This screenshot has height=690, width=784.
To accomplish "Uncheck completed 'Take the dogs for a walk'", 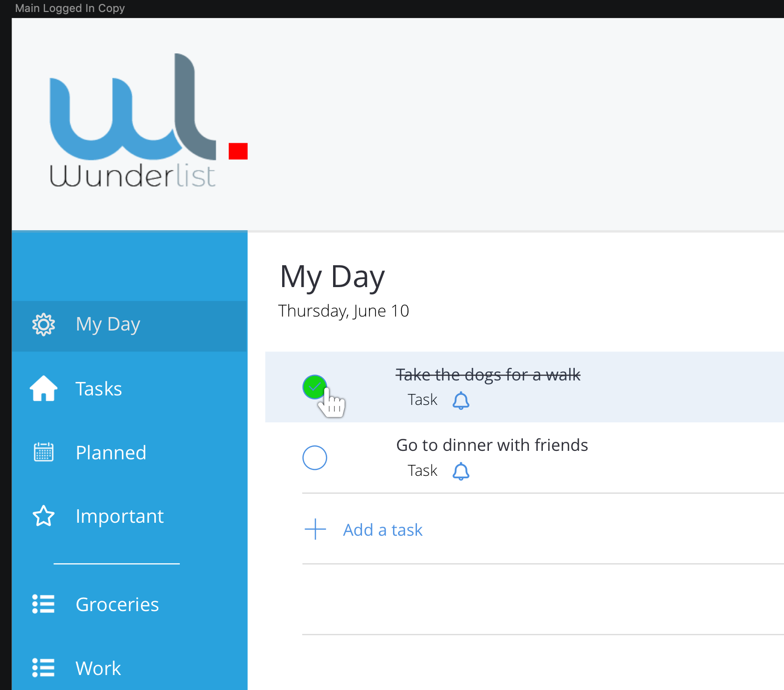I will click(315, 387).
